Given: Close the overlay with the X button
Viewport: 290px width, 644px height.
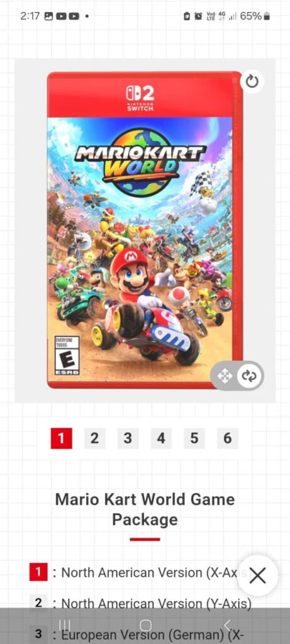Looking at the screenshot, I should pos(257,575).
